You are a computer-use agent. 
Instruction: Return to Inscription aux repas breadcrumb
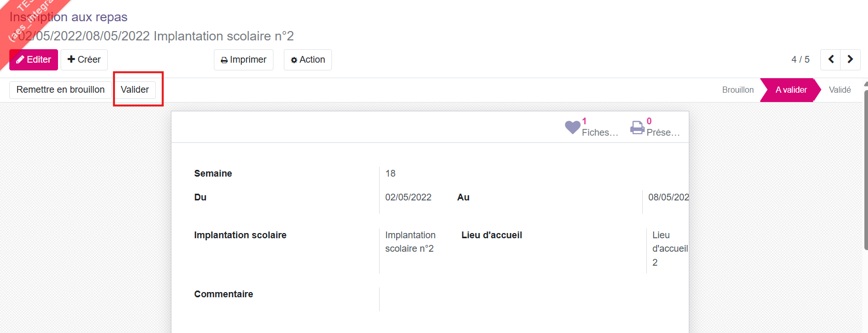tap(68, 17)
